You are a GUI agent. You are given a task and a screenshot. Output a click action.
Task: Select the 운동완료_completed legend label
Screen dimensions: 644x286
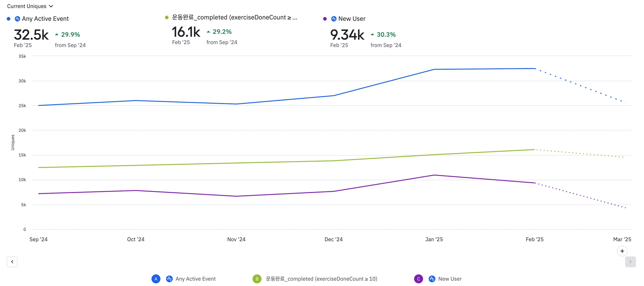[321, 279]
